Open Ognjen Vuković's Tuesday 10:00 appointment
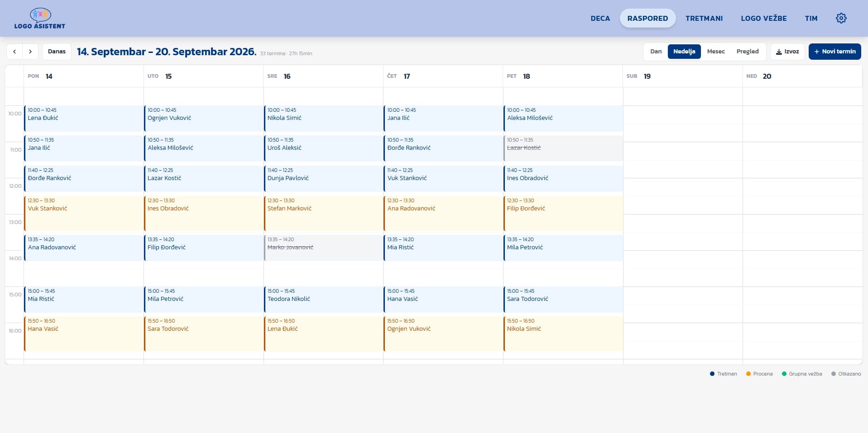This screenshot has height=433, width=868. (203, 119)
